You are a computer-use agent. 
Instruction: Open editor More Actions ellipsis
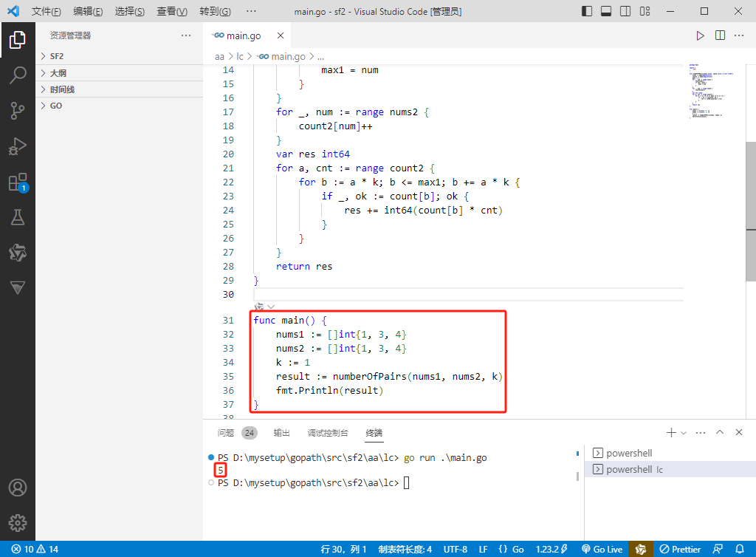(739, 35)
